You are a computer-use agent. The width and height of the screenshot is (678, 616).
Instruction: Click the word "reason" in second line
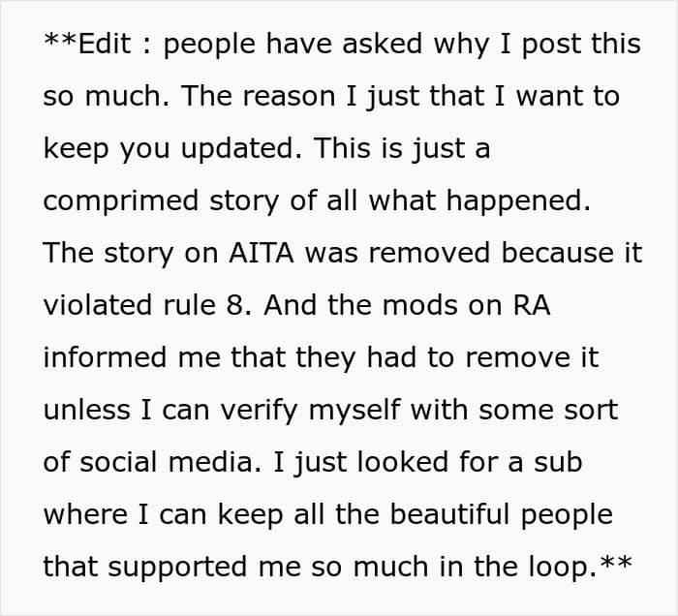click(289, 96)
